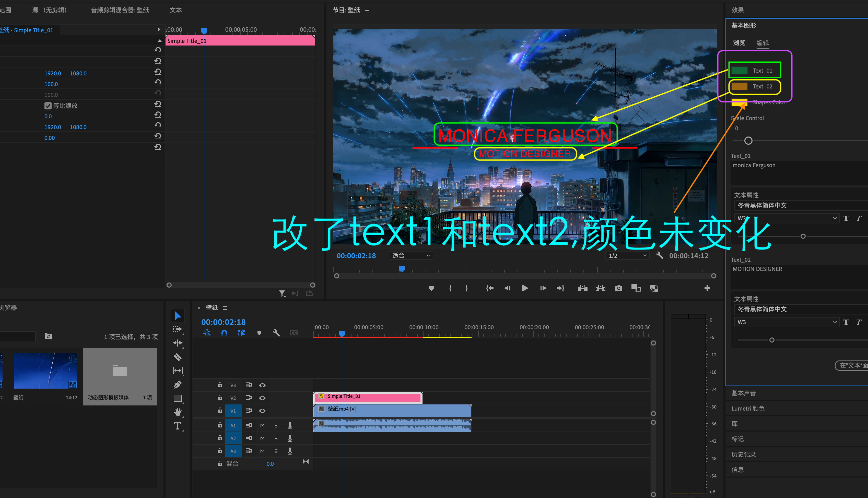Click the Text_01 green color swatch
This screenshot has height=498, width=868.
[x=740, y=71]
